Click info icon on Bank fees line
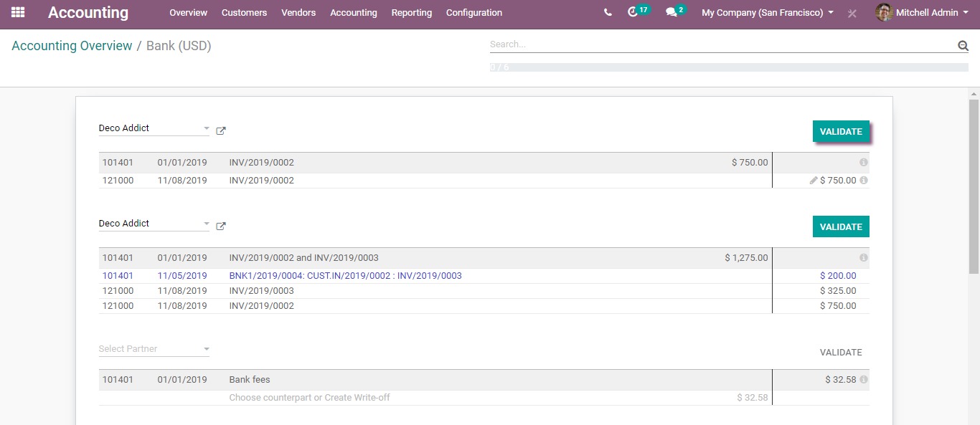Image resolution: width=980 pixels, height=425 pixels. click(x=864, y=380)
